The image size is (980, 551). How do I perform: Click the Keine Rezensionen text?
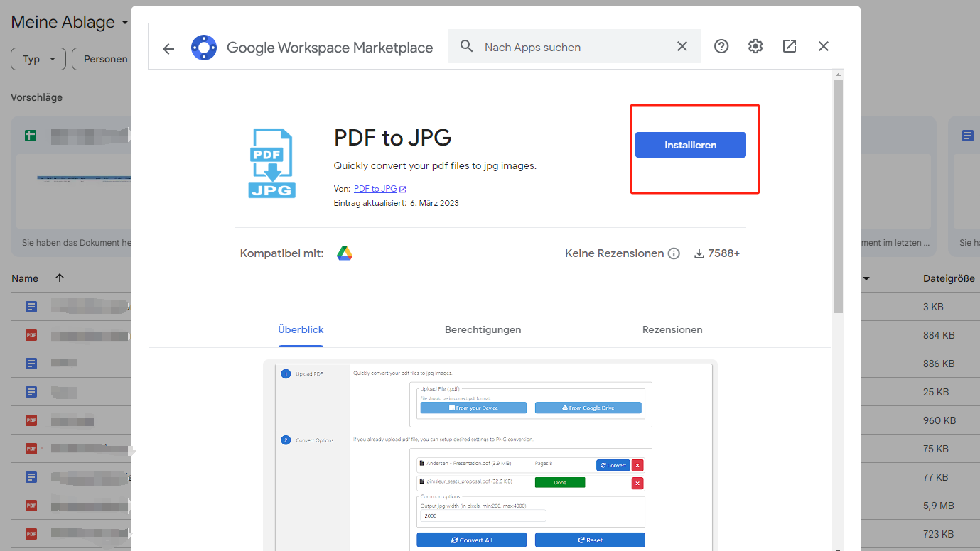coord(615,253)
